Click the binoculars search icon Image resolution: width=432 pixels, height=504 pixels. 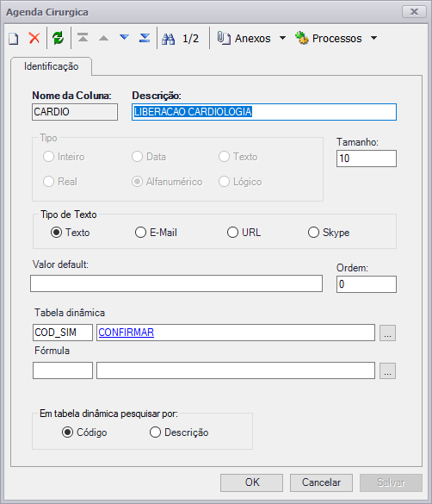pos(168,39)
